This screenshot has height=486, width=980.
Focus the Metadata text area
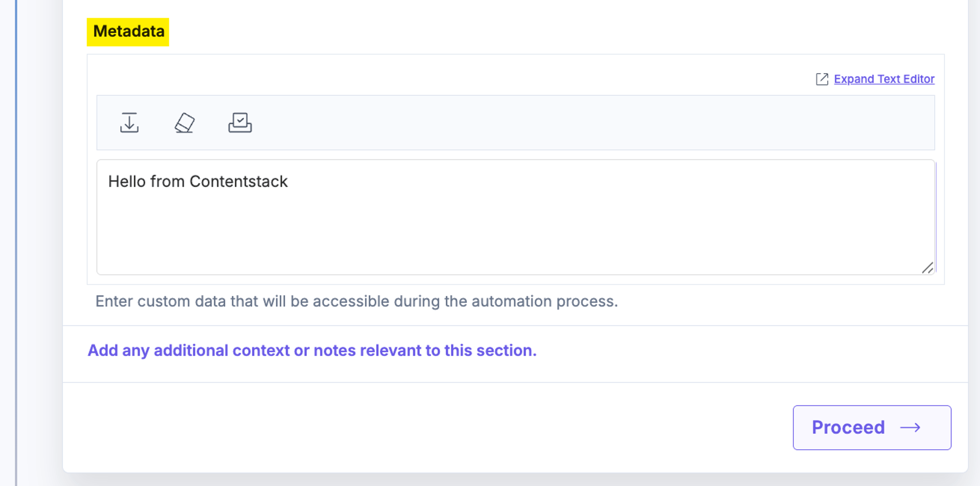(516, 217)
